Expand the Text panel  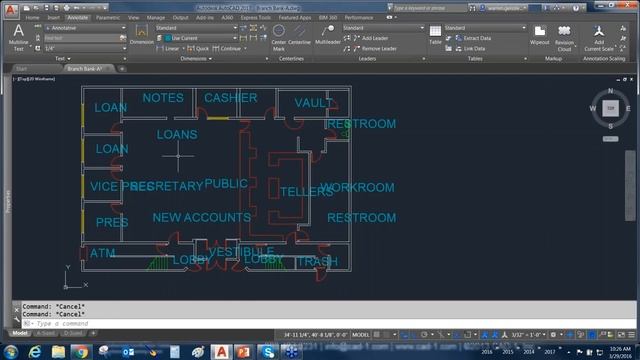coord(63,59)
